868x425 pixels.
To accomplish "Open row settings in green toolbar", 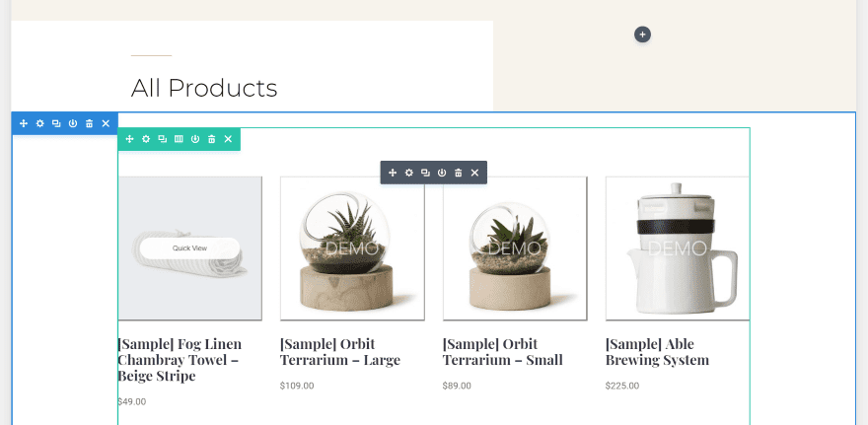I will (146, 139).
